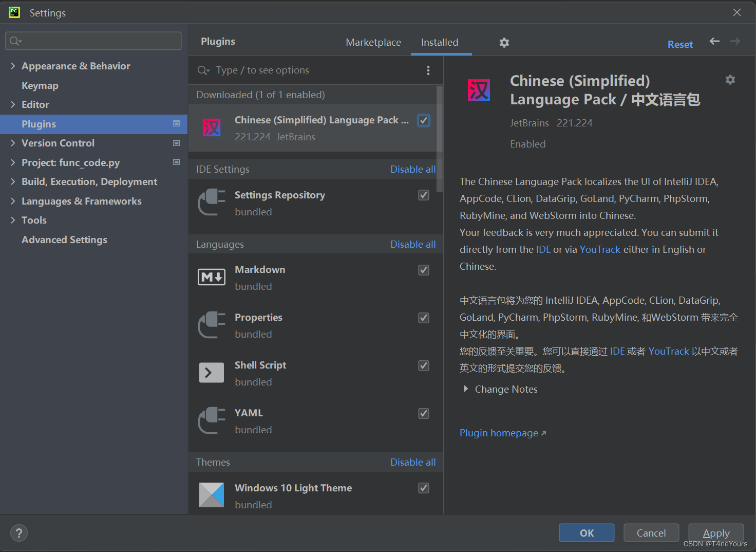
Task: Click the Properties plugin plug icon
Action: pyautogui.click(x=212, y=325)
